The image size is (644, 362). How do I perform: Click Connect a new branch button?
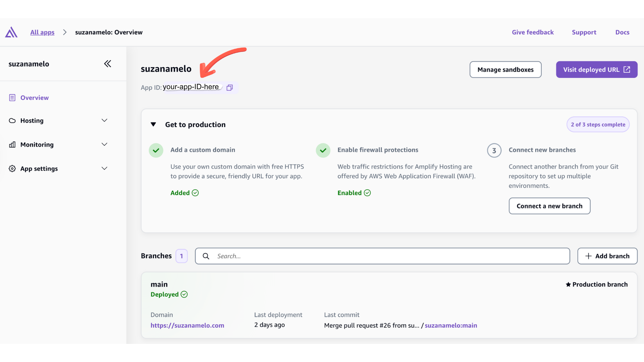pos(549,206)
